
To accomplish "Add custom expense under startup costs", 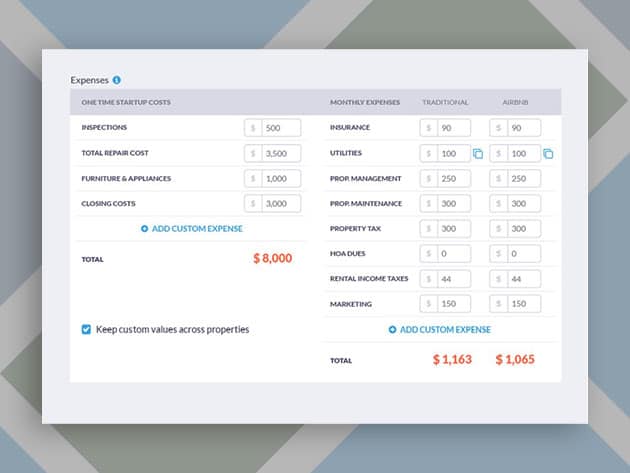I will pos(196,229).
